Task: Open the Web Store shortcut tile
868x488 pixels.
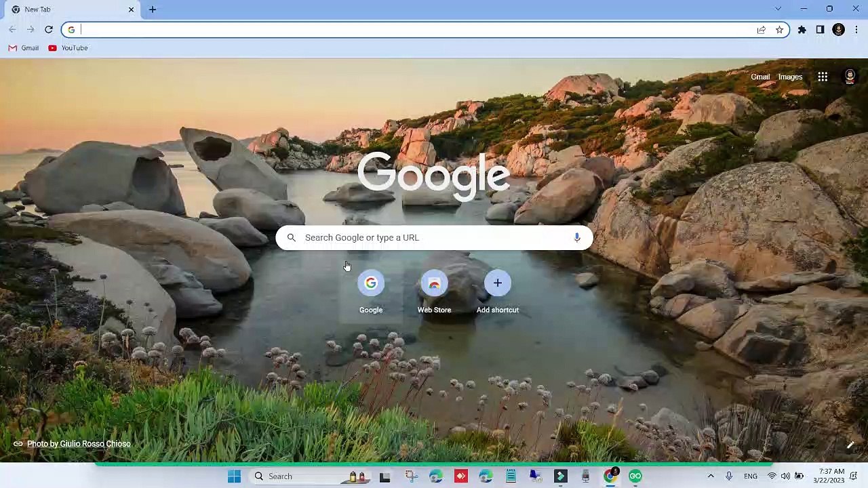Action: pyautogui.click(x=434, y=292)
